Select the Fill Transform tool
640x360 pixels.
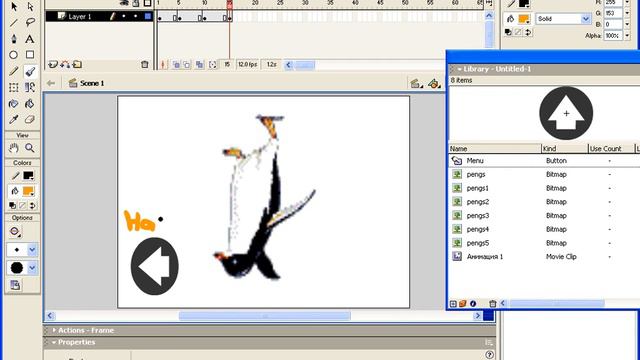point(30,87)
